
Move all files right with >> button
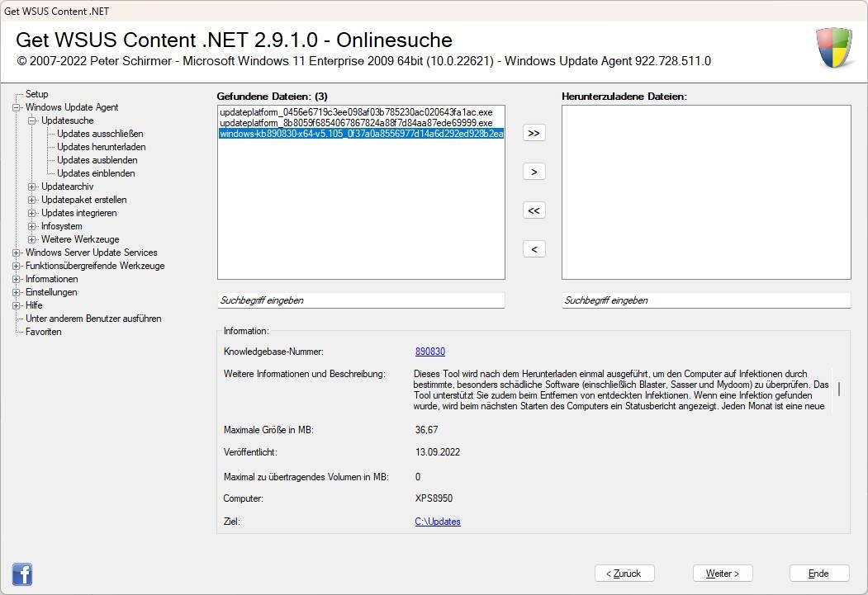point(534,133)
